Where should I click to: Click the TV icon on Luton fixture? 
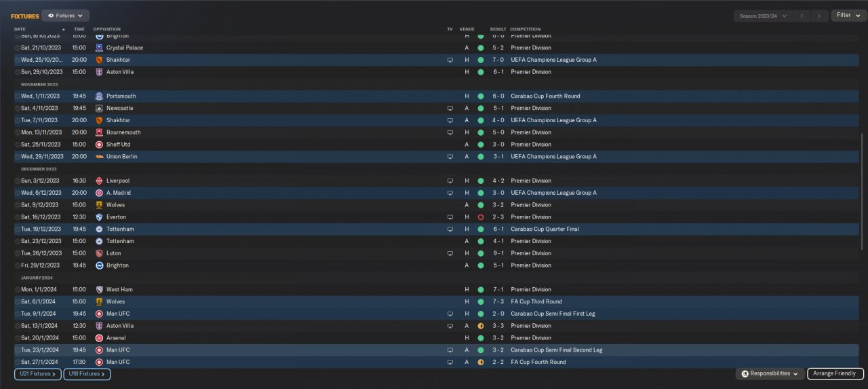pos(450,253)
